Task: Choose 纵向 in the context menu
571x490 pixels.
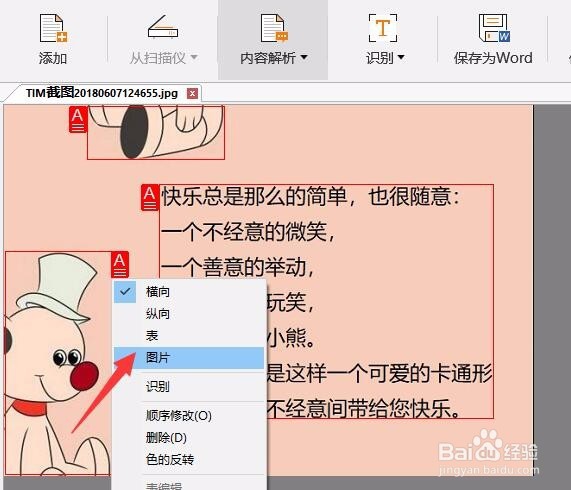Action: 189,313
